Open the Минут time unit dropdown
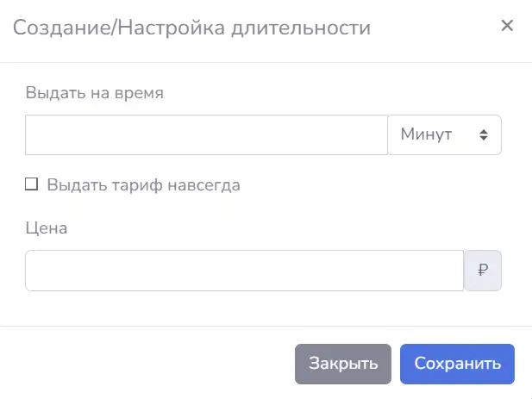The width and height of the screenshot is (532, 399). coord(444,135)
